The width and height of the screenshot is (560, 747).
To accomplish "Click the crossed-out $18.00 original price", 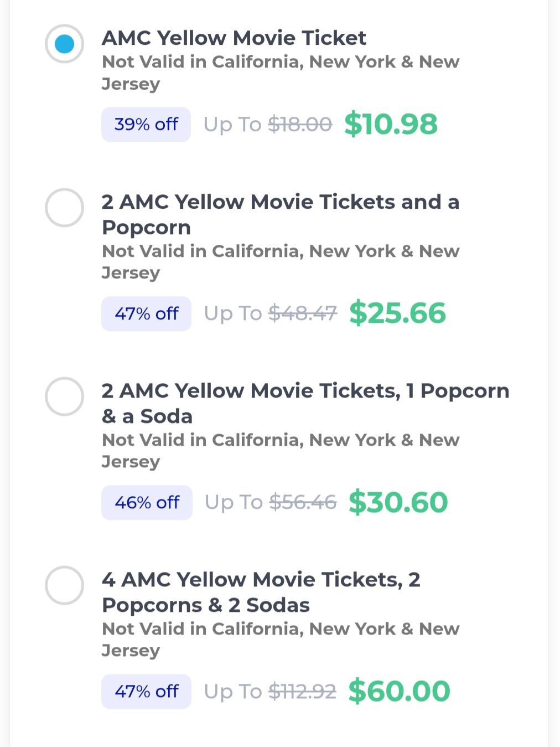I will 300,124.
